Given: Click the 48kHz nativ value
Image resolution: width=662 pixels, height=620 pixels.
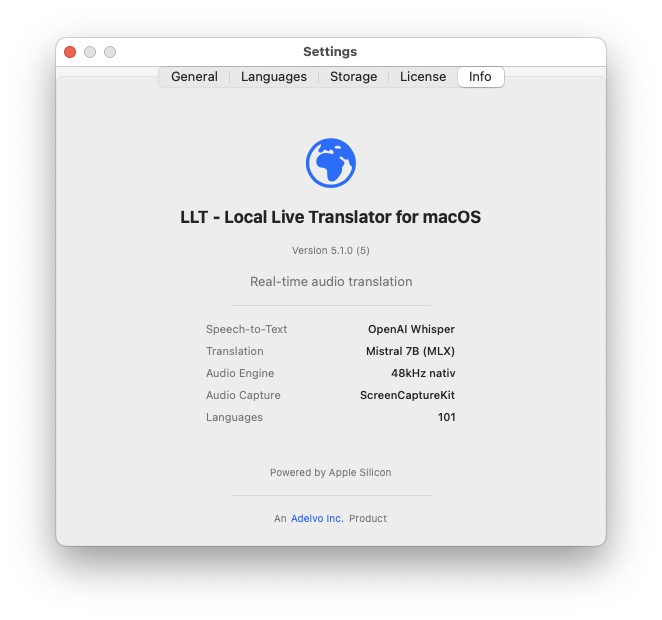Looking at the screenshot, I should click(423, 373).
